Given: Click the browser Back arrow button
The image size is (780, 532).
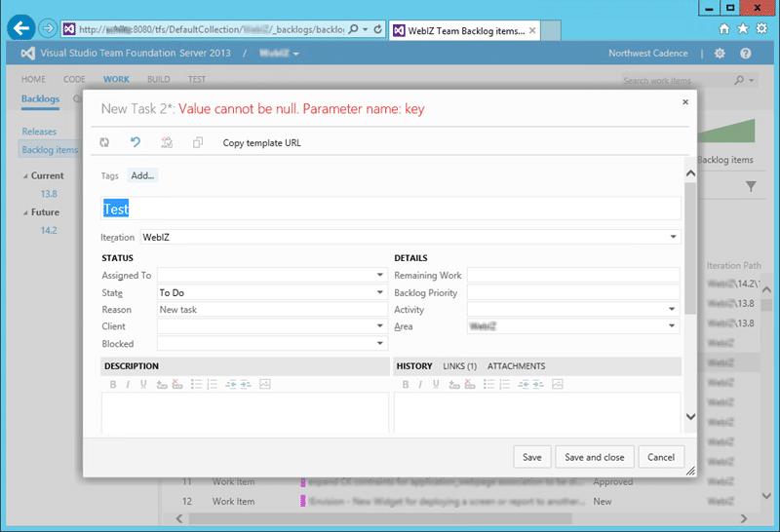Looking at the screenshot, I should tap(20, 28).
